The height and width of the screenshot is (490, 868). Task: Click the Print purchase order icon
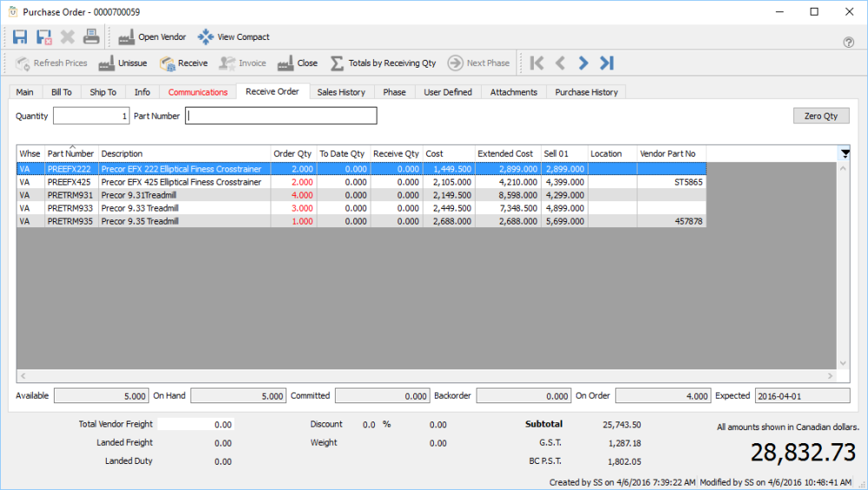(91, 37)
